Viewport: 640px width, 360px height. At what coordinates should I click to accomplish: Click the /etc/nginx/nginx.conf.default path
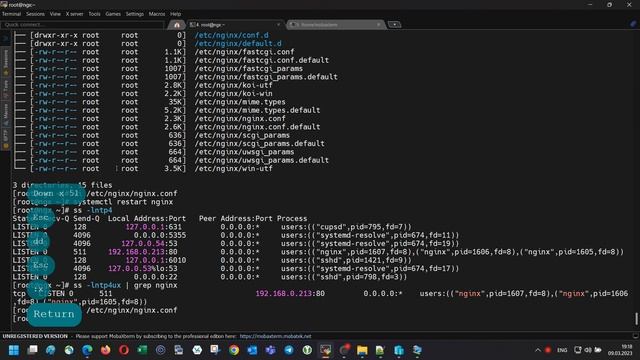click(257, 127)
